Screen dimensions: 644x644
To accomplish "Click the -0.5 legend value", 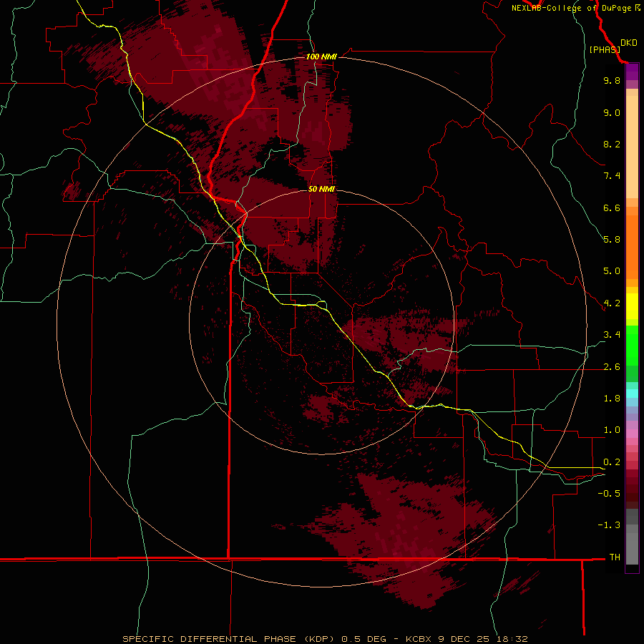I will [609, 494].
